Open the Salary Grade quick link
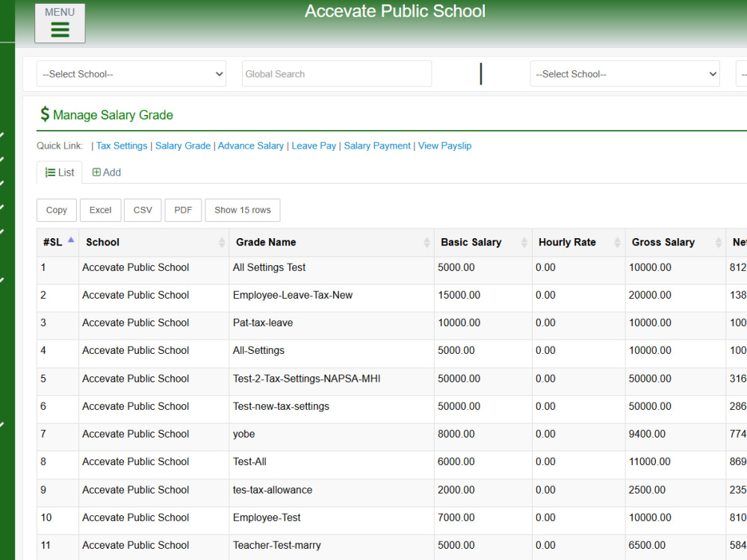Image resolution: width=747 pixels, height=560 pixels. pos(183,146)
